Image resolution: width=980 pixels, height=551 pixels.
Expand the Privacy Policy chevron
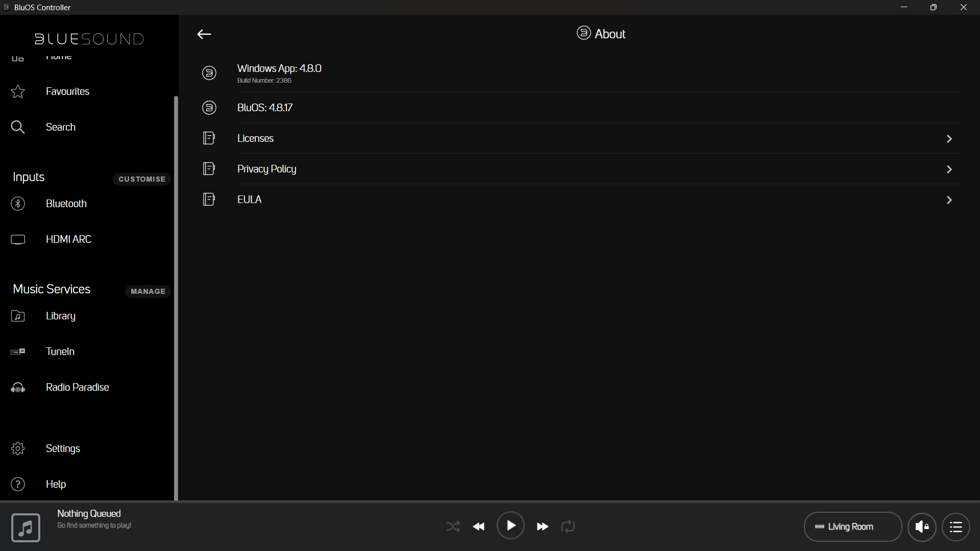point(949,169)
